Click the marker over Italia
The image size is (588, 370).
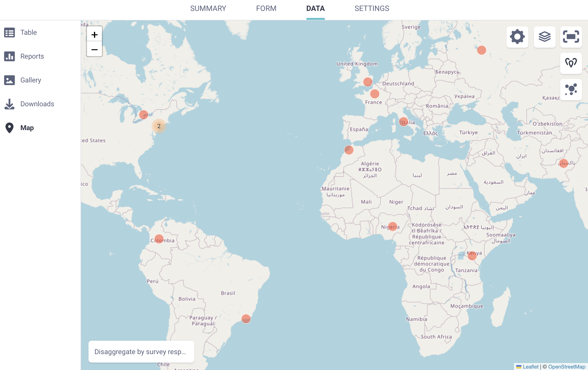(x=404, y=122)
